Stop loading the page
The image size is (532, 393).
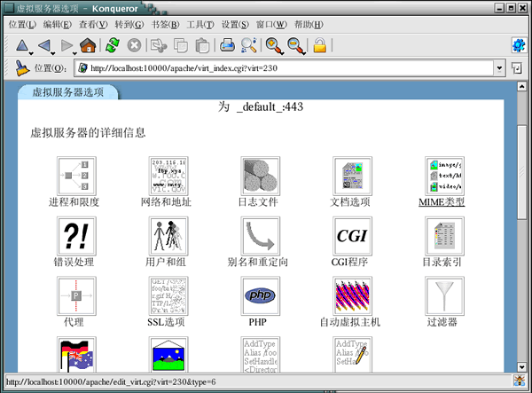(134, 45)
